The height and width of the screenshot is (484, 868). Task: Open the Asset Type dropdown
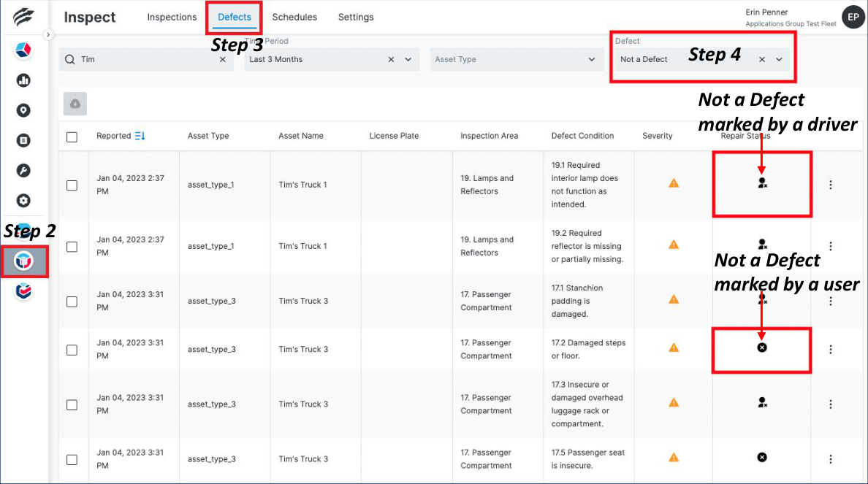click(x=591, y=60)
